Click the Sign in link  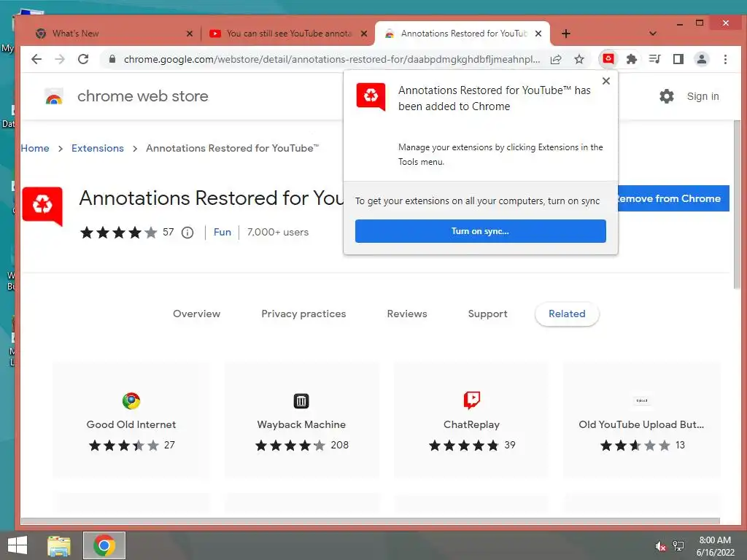(x=703, y=96)
